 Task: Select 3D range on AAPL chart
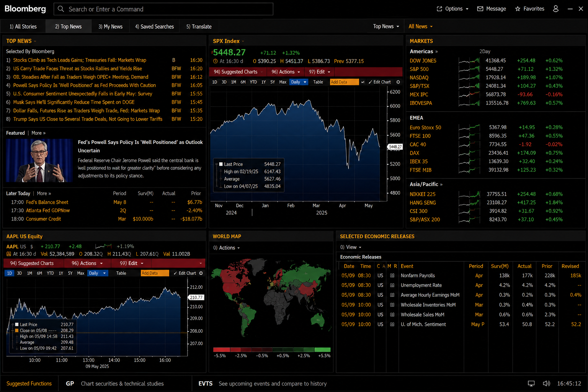tap(20, 273)
